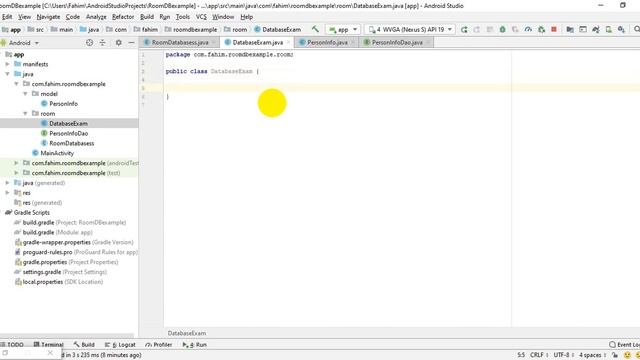The height and width of the screenshot is (360, 640).
Task: Select RoomDatabasess in project tree
Action: click(71, 143)
